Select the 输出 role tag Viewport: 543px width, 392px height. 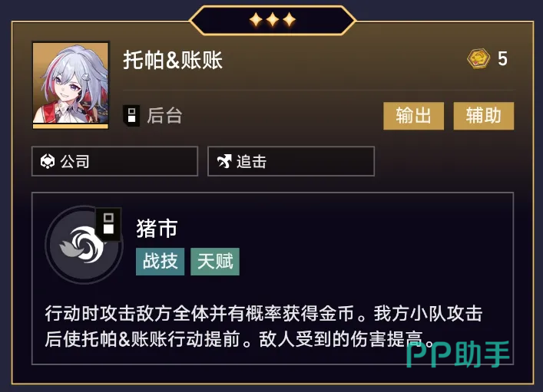[413, 116]
